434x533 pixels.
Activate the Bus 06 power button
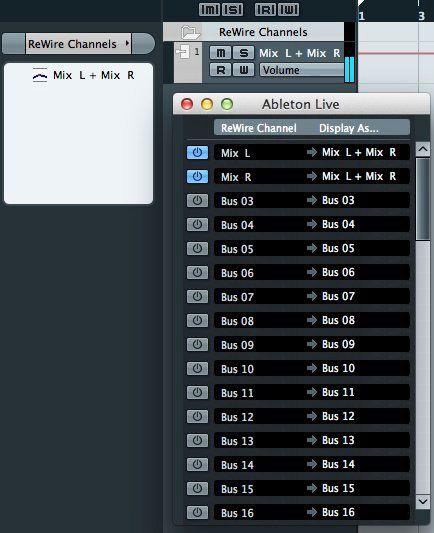(197, 273)
